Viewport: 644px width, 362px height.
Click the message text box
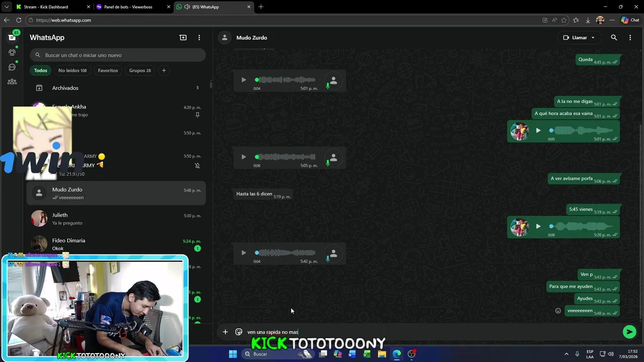tap(433, 332)
